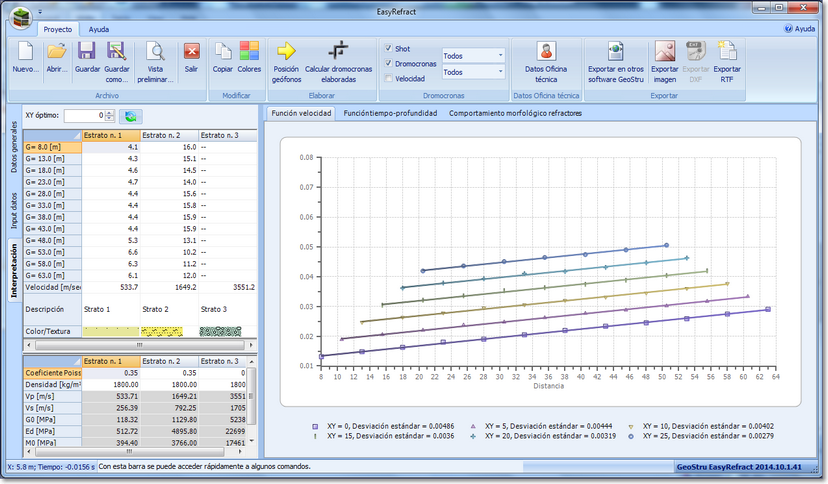Toggle the Dromocronas checkbox

(389, 63)
